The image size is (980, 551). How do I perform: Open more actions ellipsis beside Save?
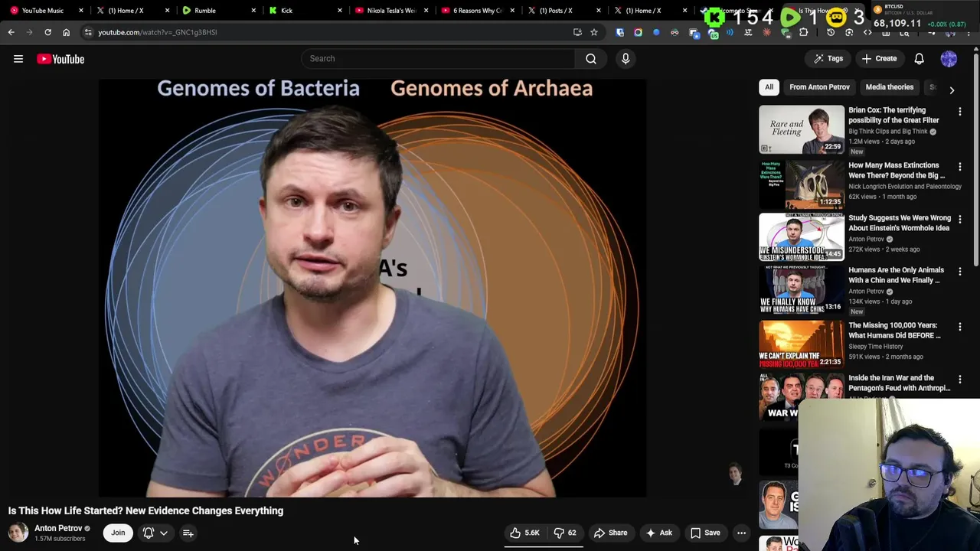[741, 533]
